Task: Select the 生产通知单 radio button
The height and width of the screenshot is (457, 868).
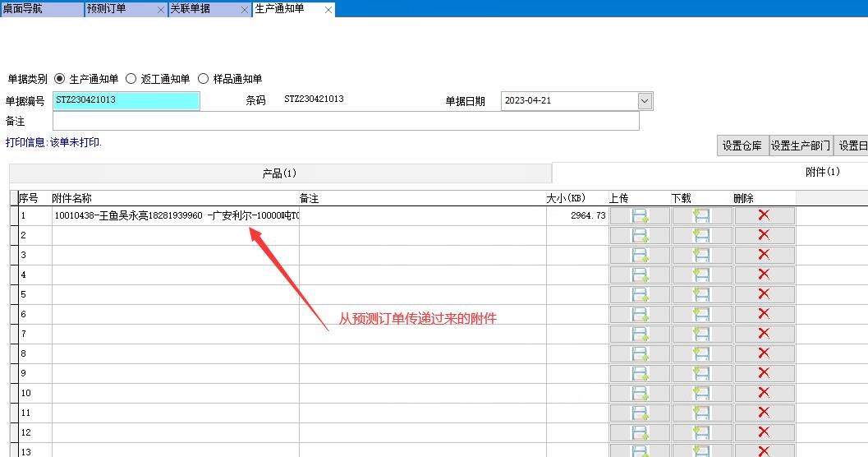Action: tap(60, 79)
